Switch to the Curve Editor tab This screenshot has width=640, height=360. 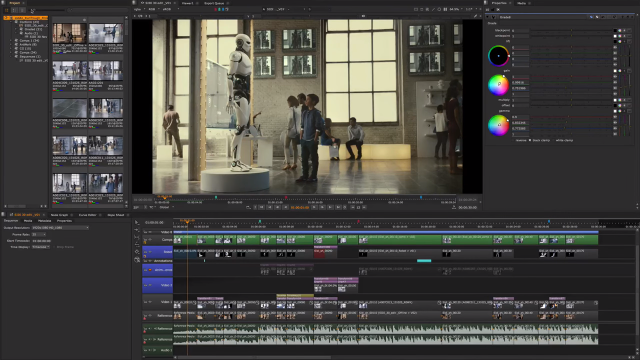pyautogui.click(x=87, y=215)
